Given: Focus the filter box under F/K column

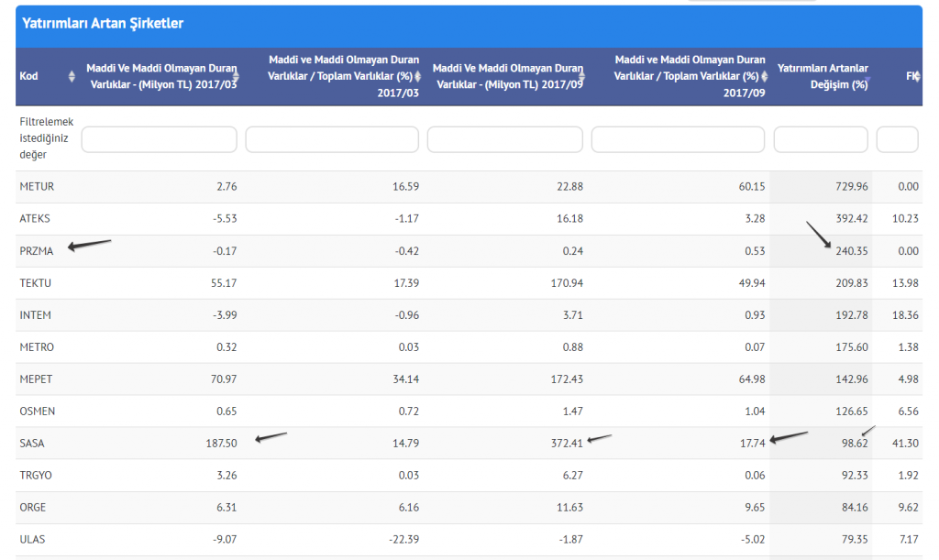Looking at the screenshot, I should (x=897, y=139).
